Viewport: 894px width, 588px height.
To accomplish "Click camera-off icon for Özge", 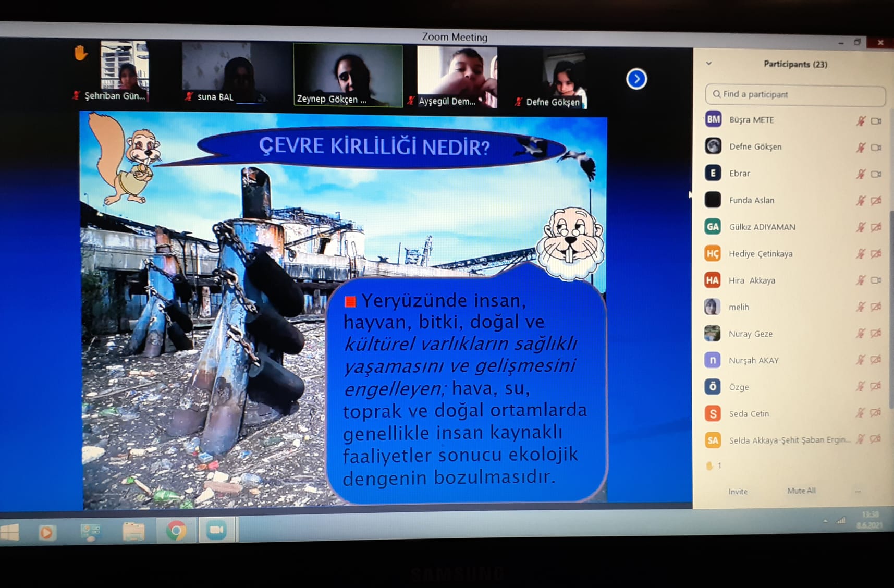I will tap(876, 386).
